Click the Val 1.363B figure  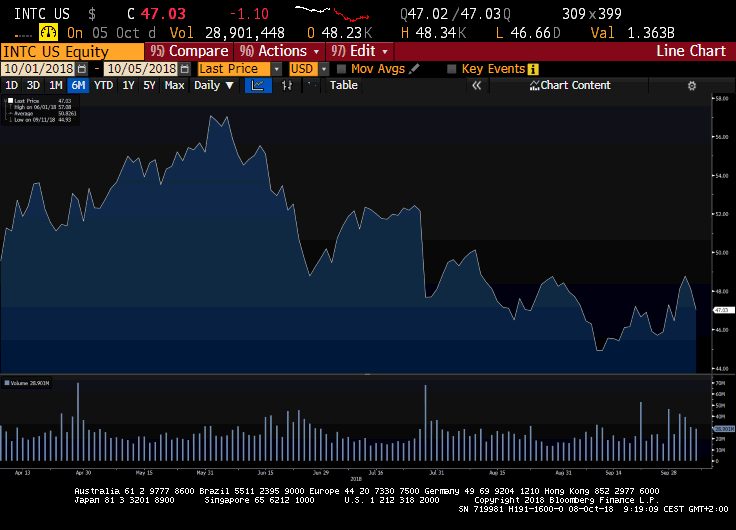coord(633,33)
